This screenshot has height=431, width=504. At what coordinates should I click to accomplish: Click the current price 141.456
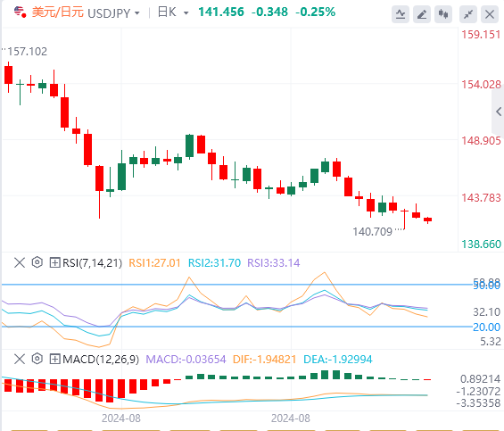(x=221, y=12)
